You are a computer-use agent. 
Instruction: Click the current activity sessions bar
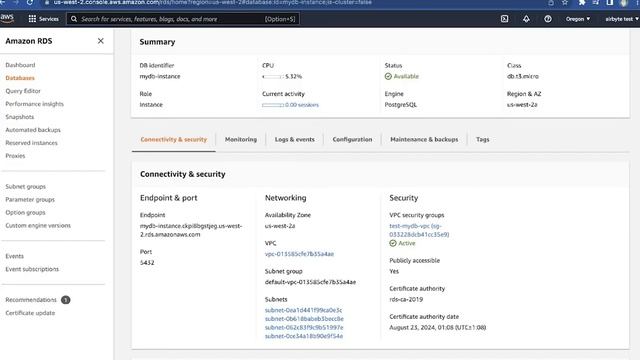(x=273, y=105)
